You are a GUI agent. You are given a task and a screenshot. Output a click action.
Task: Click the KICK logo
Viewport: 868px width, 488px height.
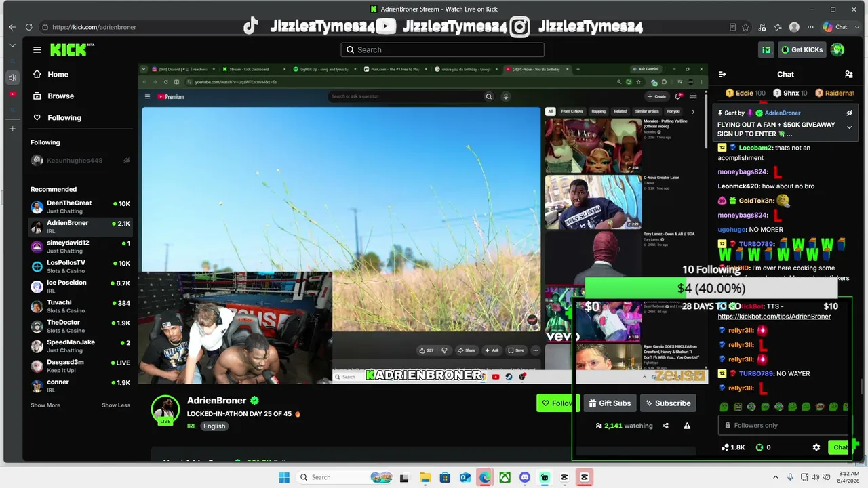71,49
